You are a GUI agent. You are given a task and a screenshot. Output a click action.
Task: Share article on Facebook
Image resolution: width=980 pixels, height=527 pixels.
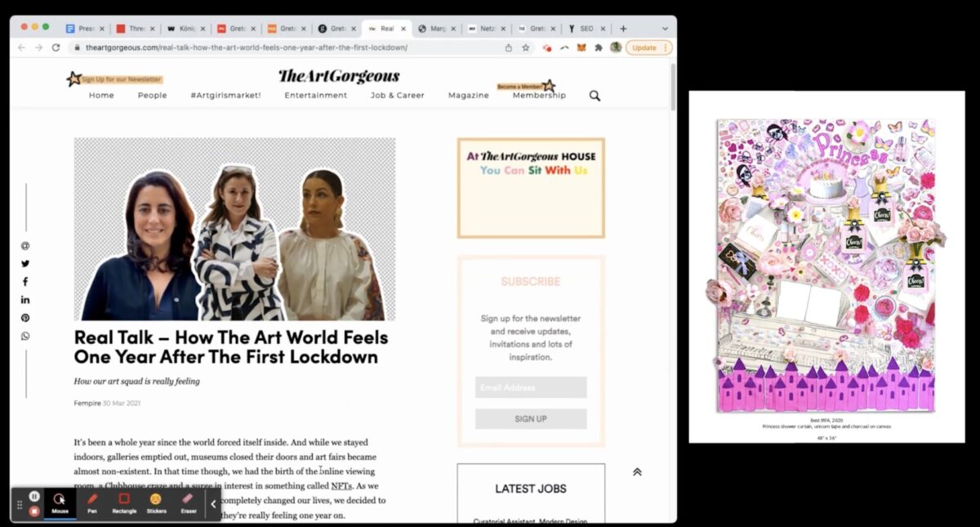pos(25,282)
